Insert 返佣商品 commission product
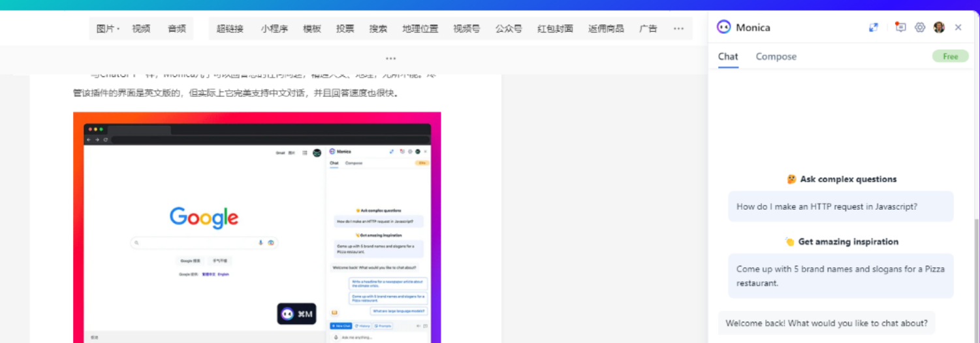This screenshot has height=343, width=980. pyautogui.click(x=606, y=29)
